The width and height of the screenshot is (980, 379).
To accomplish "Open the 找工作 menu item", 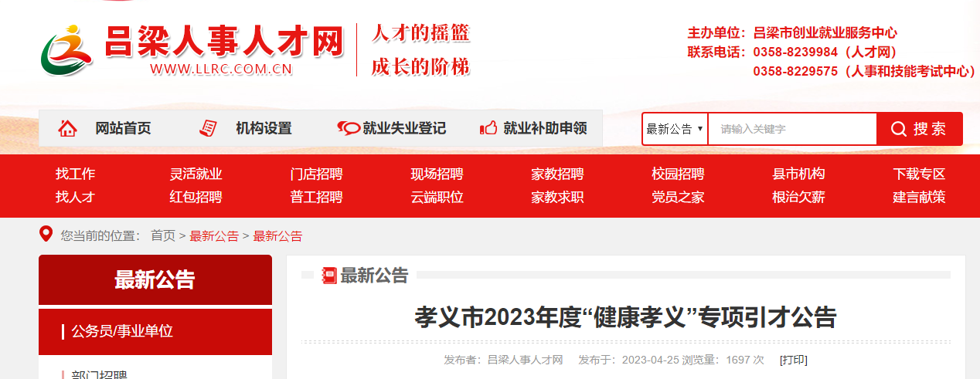I will click(x=75, y=174).
